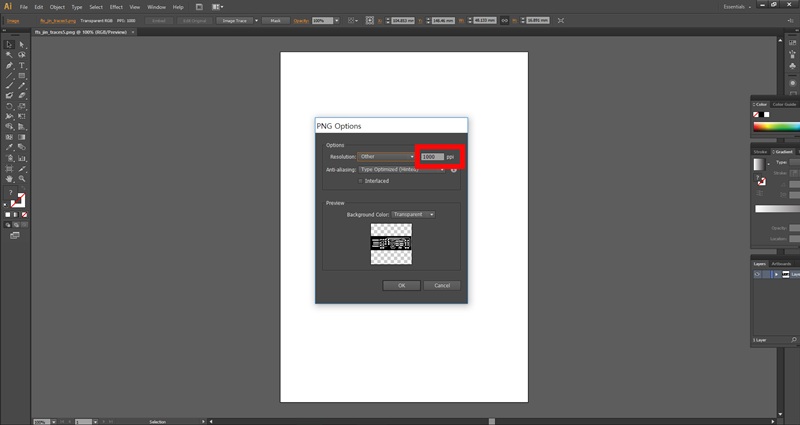Select the Zoom tool
Screen dimensions: 800x425
(22, 179)
